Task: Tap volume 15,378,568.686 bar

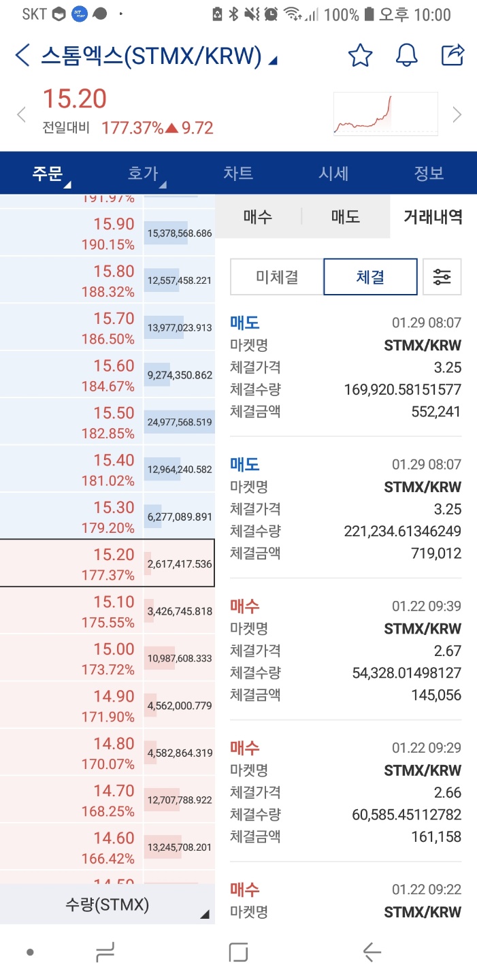Action: (180, 233)
